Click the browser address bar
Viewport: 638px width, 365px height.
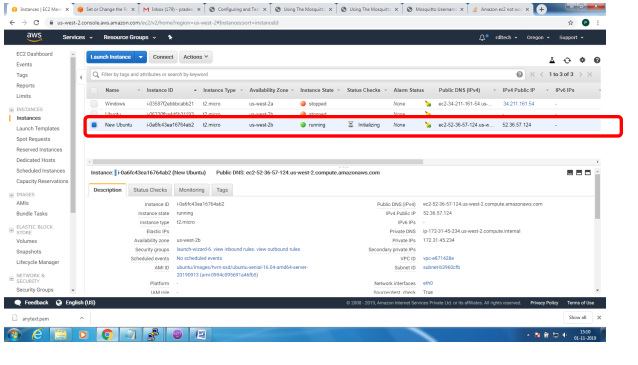click(305, 23)
